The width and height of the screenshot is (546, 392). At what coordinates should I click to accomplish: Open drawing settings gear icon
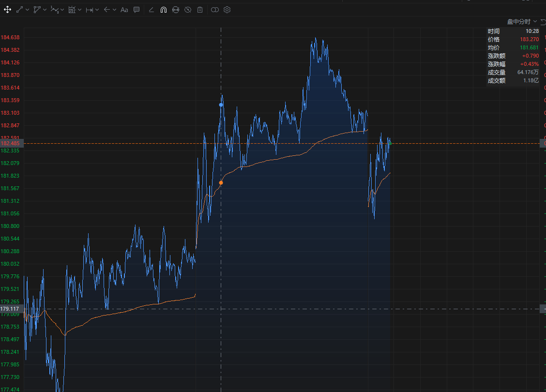(x=227, y=10)
